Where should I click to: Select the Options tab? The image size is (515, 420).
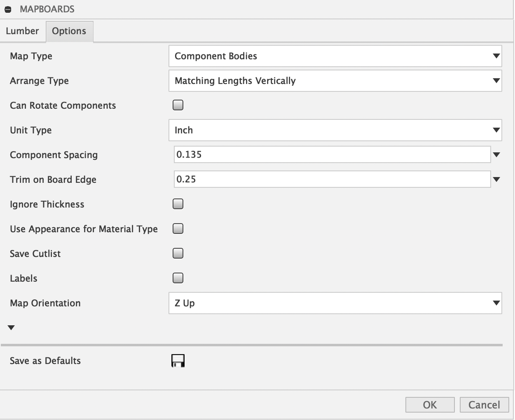tap(69, 31)
